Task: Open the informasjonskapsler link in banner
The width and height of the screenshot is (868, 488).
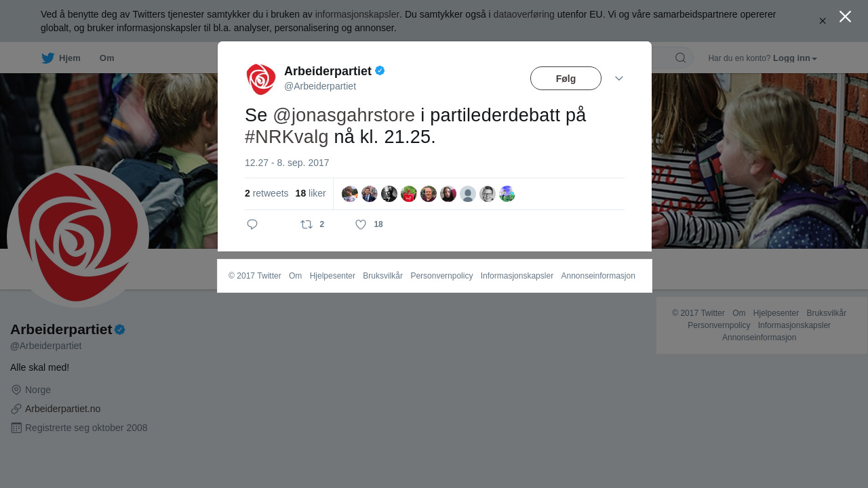Action: pyautogui.click(x=357, y=14)
